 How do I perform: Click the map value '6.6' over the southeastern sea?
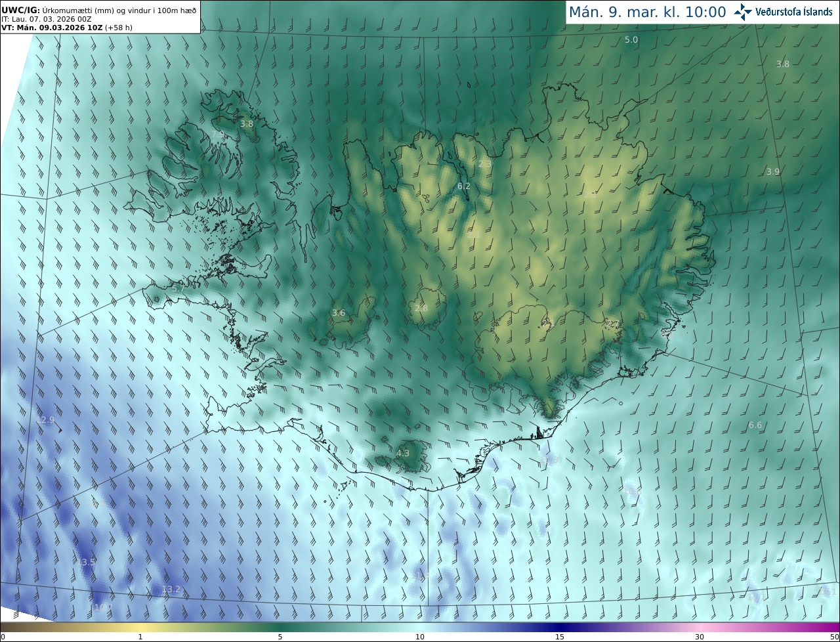tap(755, 425)
